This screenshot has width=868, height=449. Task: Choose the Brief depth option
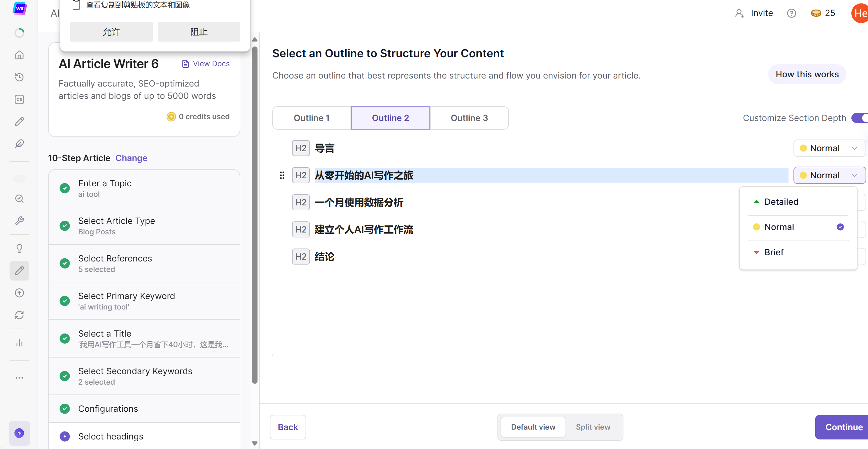coord(774,252)
